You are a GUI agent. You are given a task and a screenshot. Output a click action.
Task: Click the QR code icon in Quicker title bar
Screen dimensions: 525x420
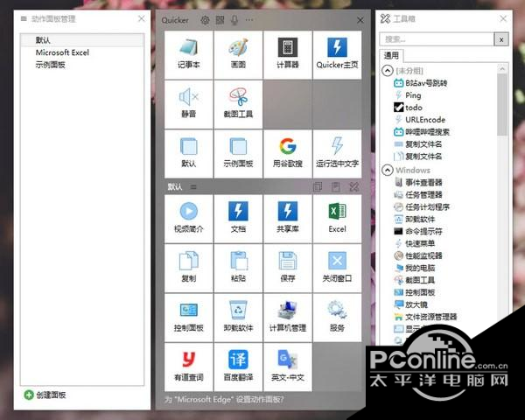coord(220,20)
